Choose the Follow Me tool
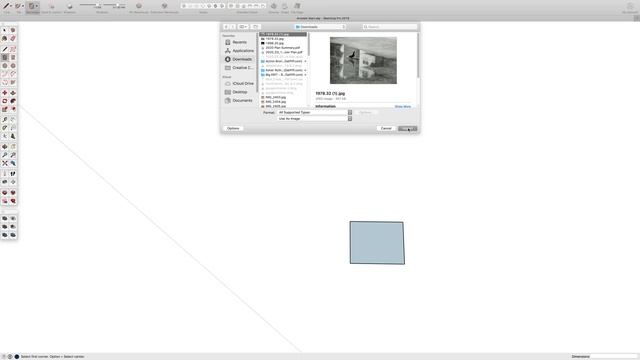 click(13, 101)
